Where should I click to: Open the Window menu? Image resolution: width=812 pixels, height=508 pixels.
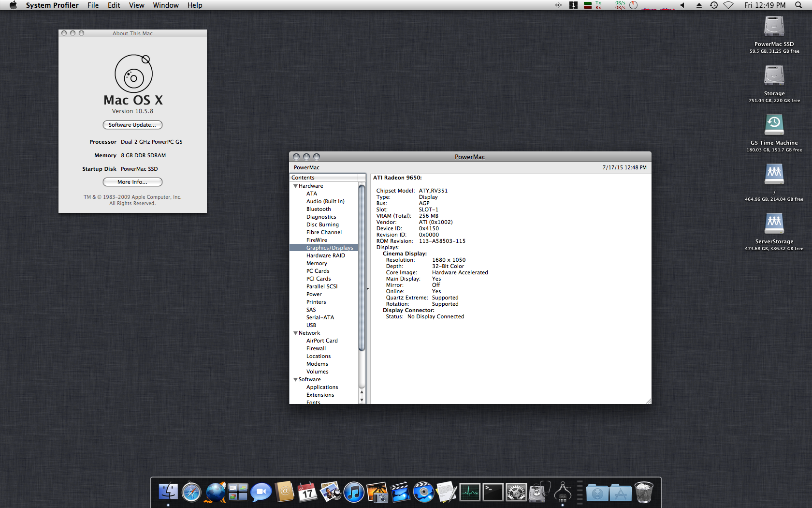point(166,5)
